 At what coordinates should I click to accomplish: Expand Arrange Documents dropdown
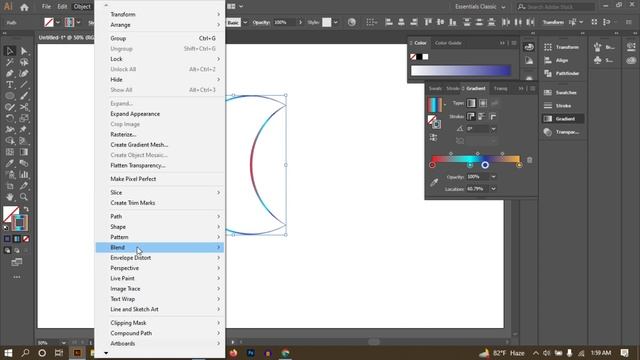[241, 7]
